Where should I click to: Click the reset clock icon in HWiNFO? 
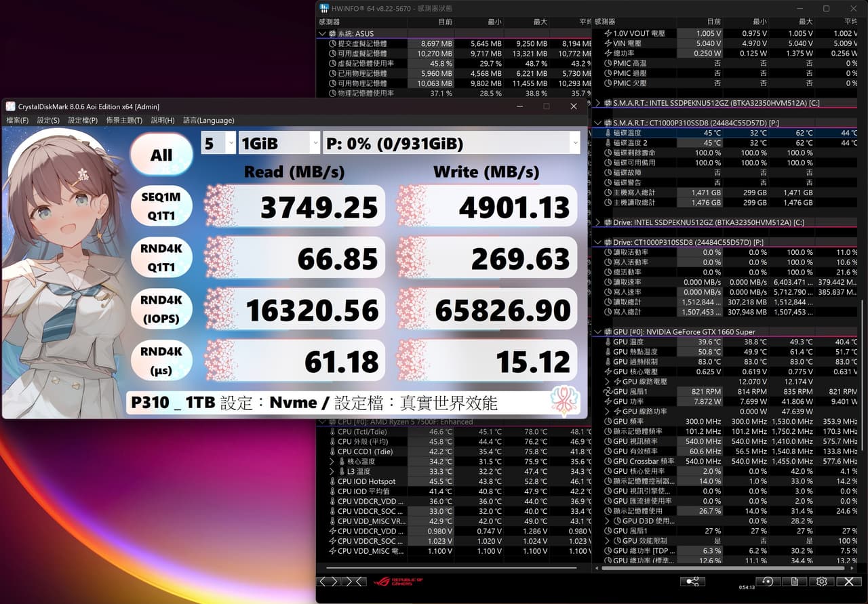click(x=767, y=582)
